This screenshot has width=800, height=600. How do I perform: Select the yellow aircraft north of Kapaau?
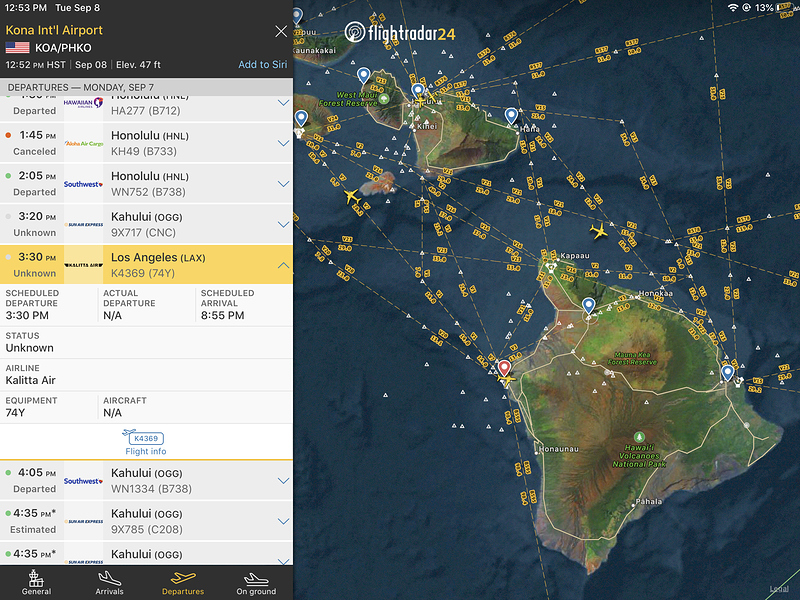pos(599,231)
